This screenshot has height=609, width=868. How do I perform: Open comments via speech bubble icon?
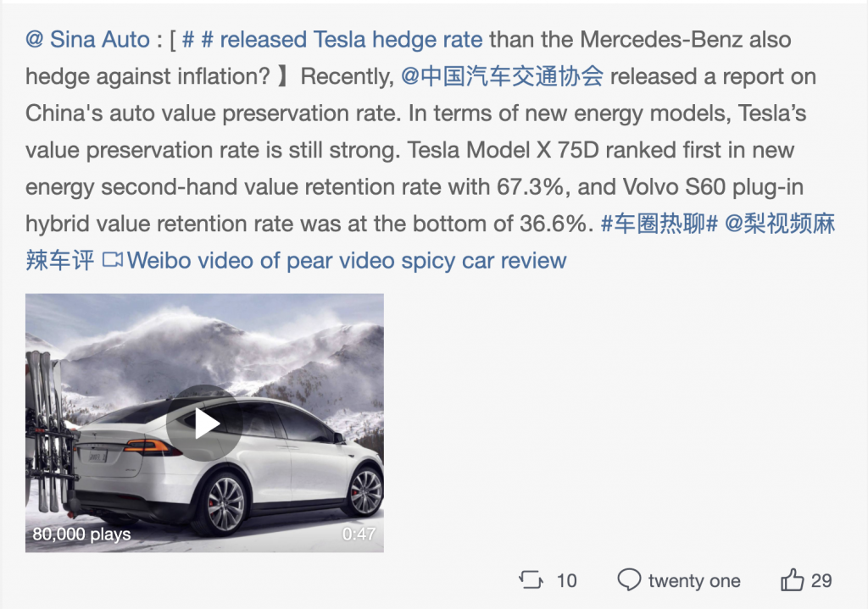(x=629, y=579)
